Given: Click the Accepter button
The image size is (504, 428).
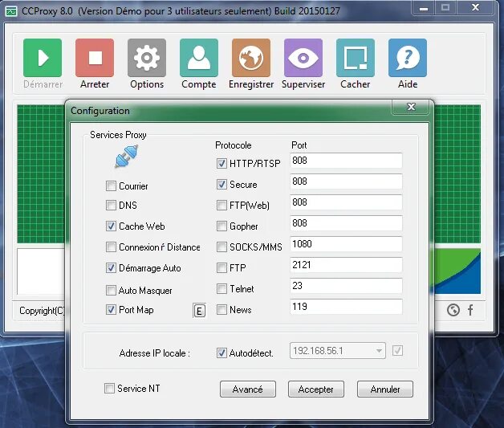Looking at the screenshot, I should point(316,389).
